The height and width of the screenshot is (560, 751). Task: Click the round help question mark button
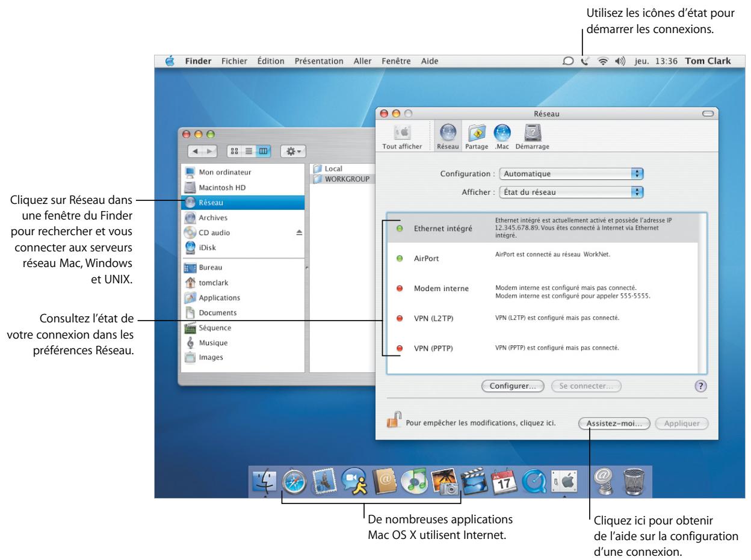point(700,386)
